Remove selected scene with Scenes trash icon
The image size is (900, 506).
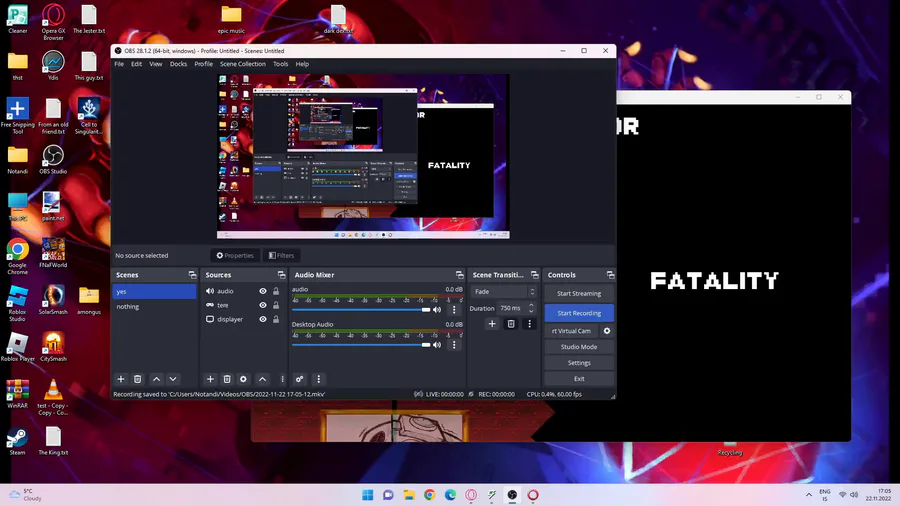coord(138,379)
